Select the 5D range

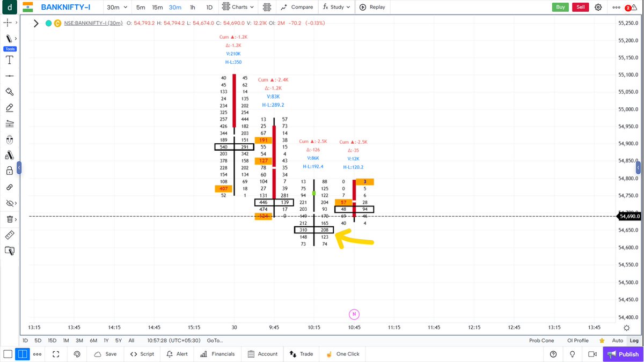click(x=38, y=341)
